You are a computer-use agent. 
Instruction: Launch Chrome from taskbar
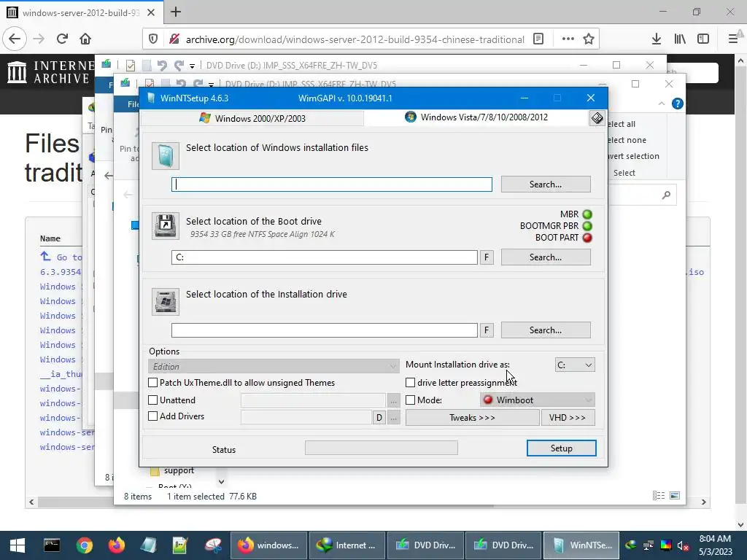click(x=85, y=545)
